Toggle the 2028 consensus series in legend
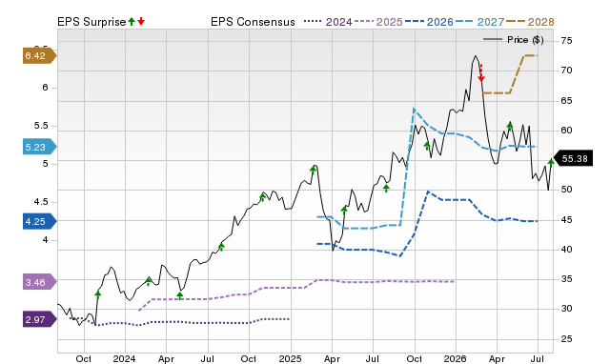 point(530,22)
